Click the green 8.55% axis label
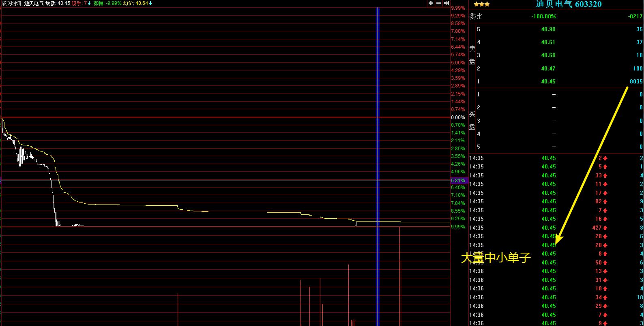The image size is (644, 326). 458,211
